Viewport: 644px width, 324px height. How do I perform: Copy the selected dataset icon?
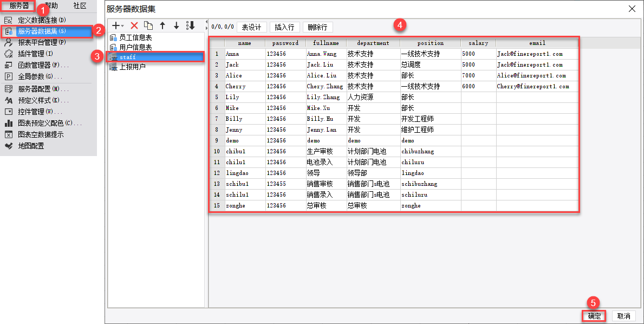(148, 26)
